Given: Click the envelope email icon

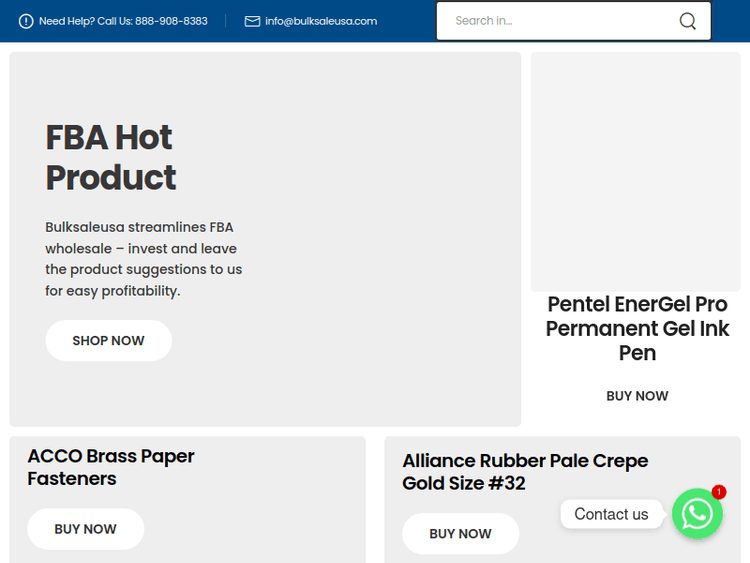Looking at the screenshot, I should click(x=252, y=21).
